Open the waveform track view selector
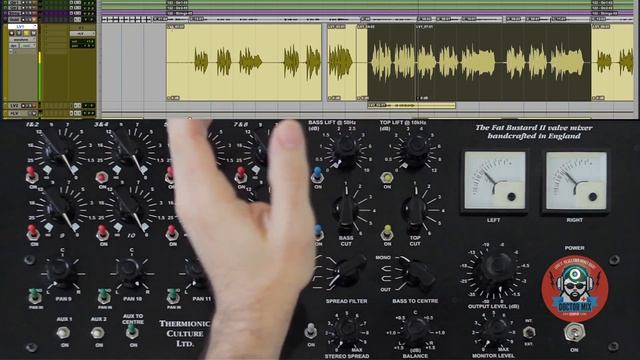This screenshot has height=360, width=640. (x=22, y=40)
